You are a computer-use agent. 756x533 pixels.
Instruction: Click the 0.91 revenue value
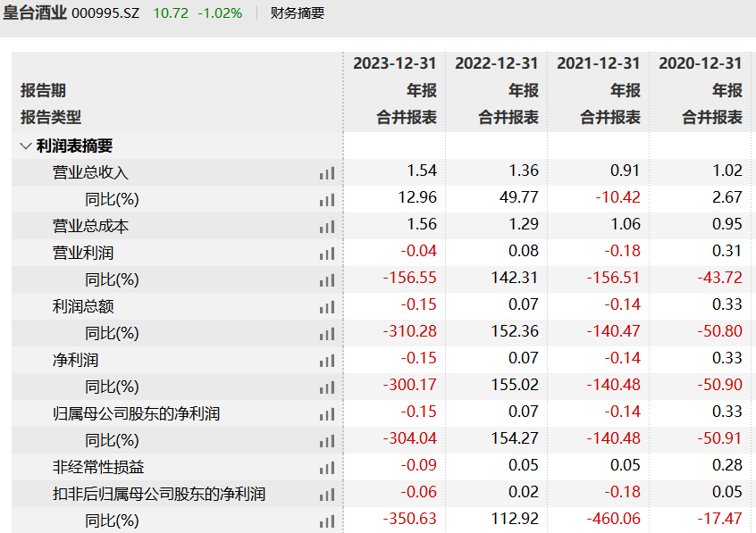coord(626,171)
